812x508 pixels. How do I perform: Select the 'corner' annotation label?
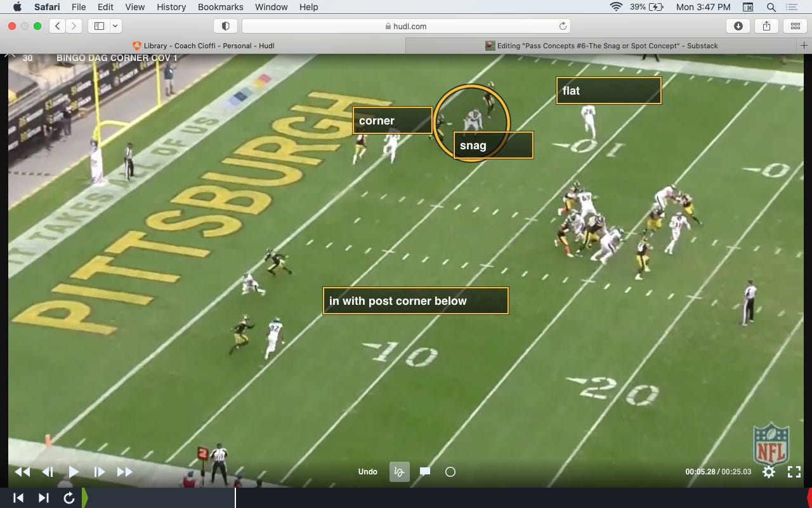(393, 121)
